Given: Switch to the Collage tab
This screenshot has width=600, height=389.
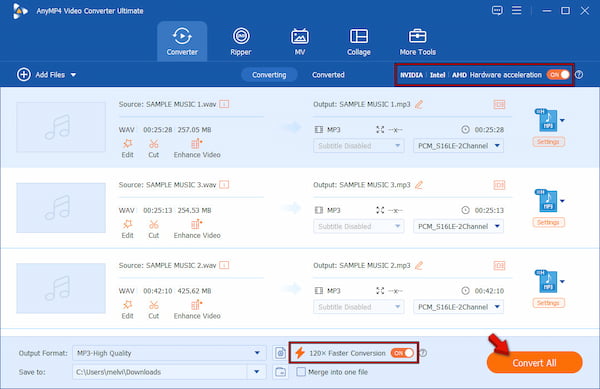Looking at the screenshot, I should tap(359, 41).
